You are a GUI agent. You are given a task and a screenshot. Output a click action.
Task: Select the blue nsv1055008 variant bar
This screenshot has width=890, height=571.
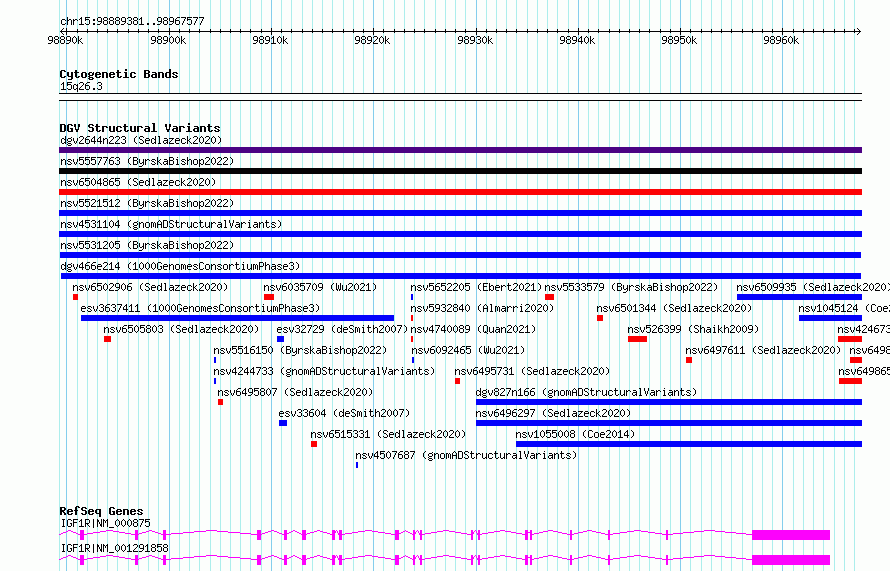[689, 444]
